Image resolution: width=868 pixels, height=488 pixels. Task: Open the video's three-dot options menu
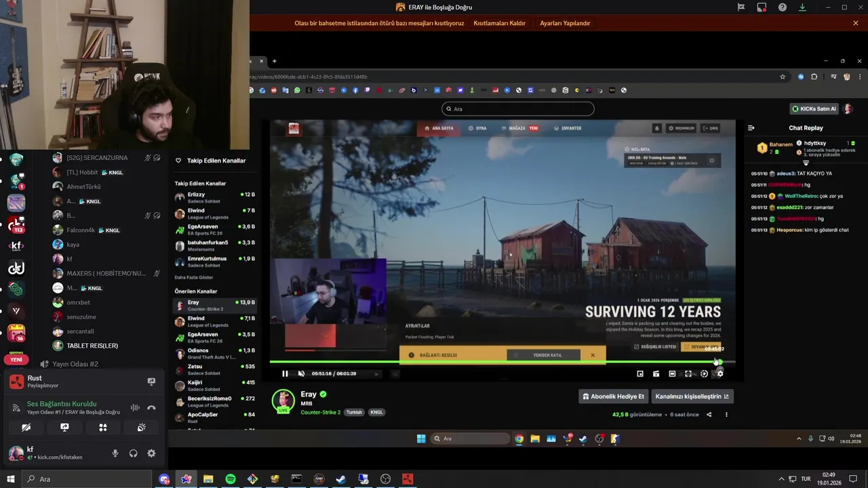pos(726,415)
